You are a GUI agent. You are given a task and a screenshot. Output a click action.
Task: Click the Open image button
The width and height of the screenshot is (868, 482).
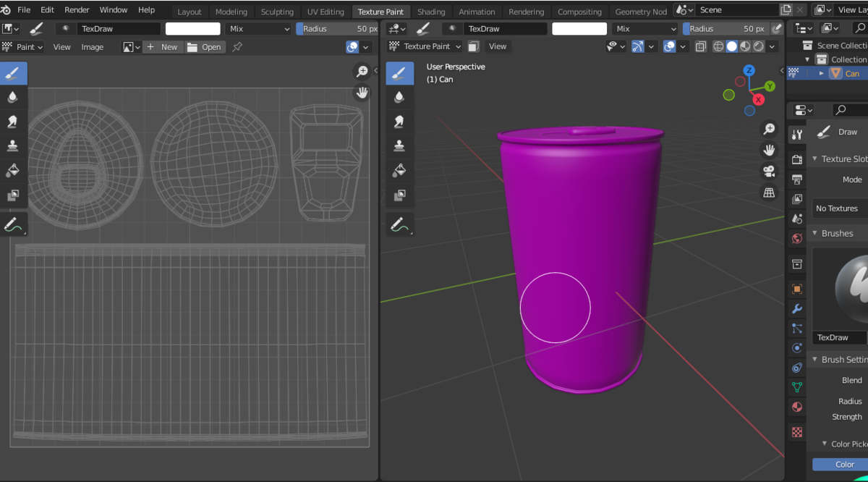[204, 47]
